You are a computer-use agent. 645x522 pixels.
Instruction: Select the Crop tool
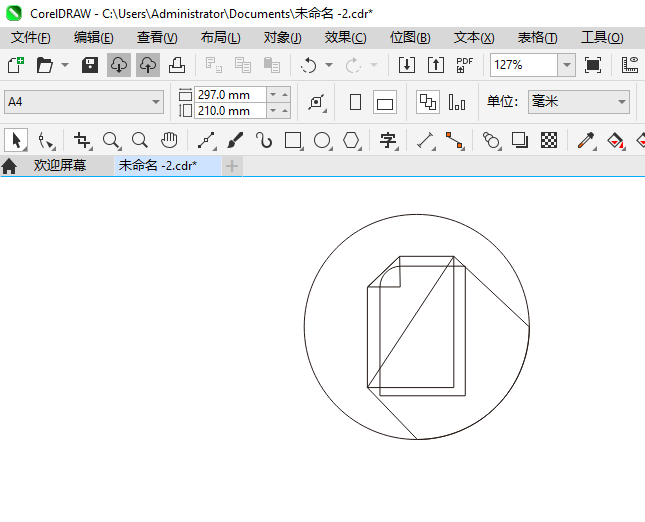82,140
